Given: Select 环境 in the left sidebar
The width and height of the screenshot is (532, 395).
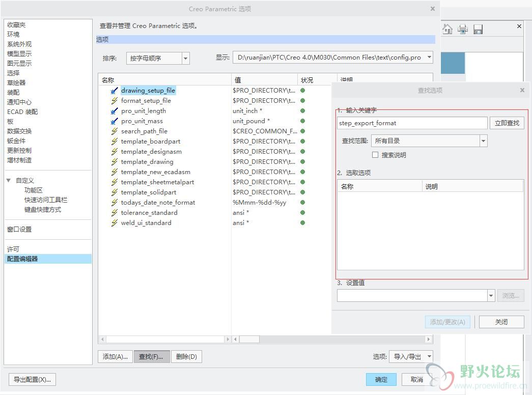Looking at the screenshot, I should point(13,34).
